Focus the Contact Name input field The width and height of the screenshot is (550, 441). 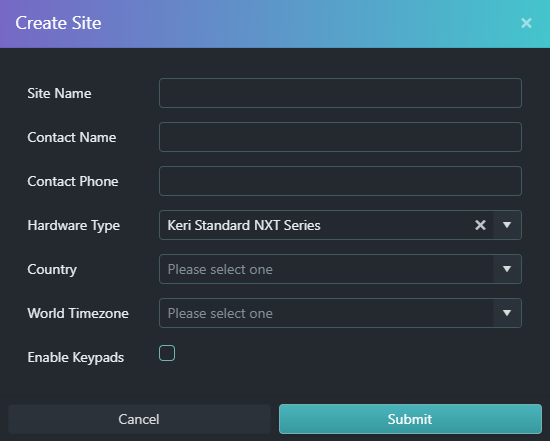(340, 137)
